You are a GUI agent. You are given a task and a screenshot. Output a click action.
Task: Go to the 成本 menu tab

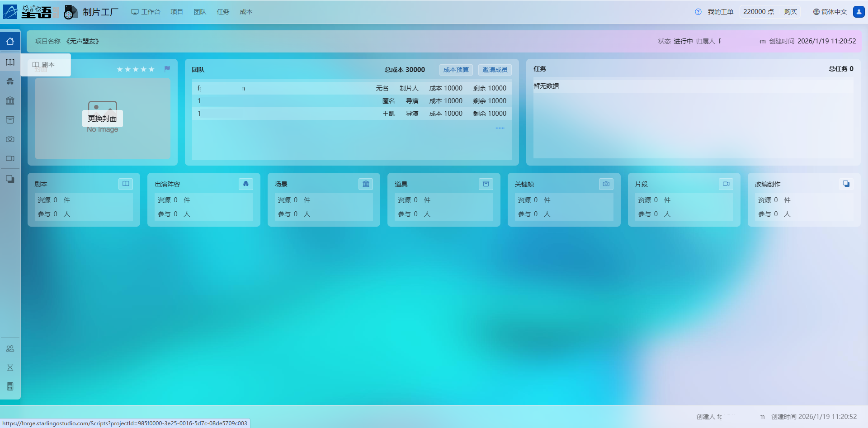pos(246,12)
